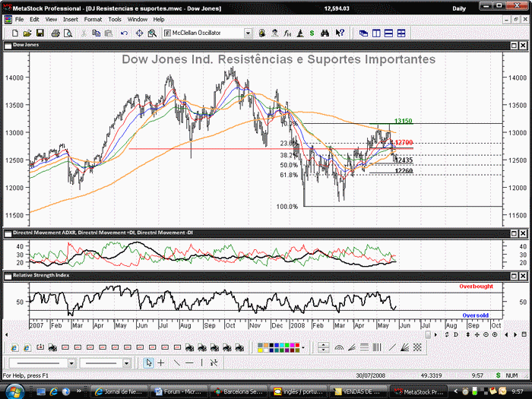The height and width of the screenshot is (399, 532).
Task: Select the trendline drawing tool
Action: point(177,363)
